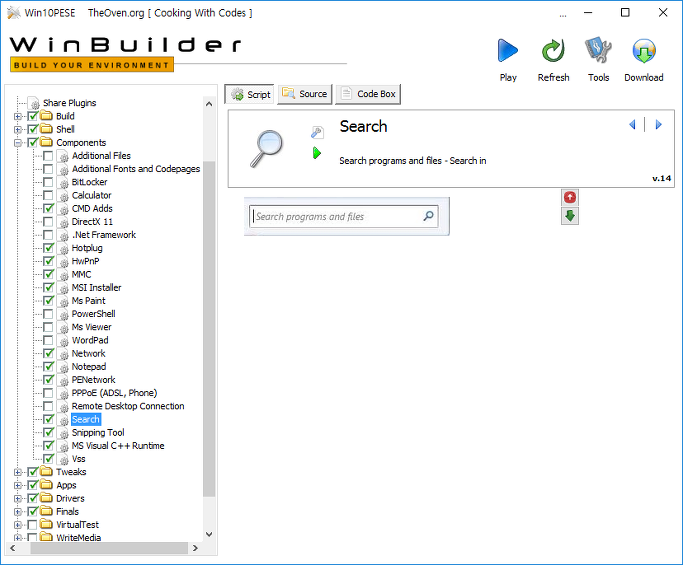The image size is (683, 565).
Task: Run the Search script with the small green arrow
Action: [x=317, y=153]
